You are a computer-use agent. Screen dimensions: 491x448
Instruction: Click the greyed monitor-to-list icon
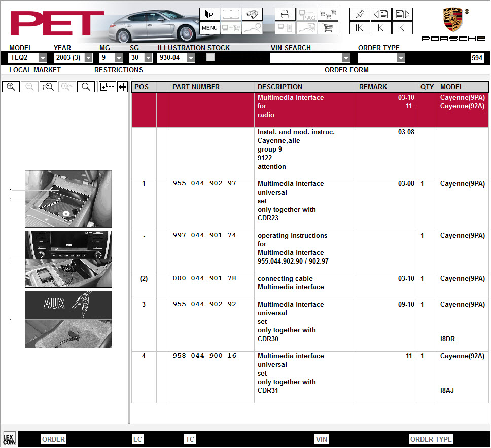pyautogui.click(x=285, y=27)
